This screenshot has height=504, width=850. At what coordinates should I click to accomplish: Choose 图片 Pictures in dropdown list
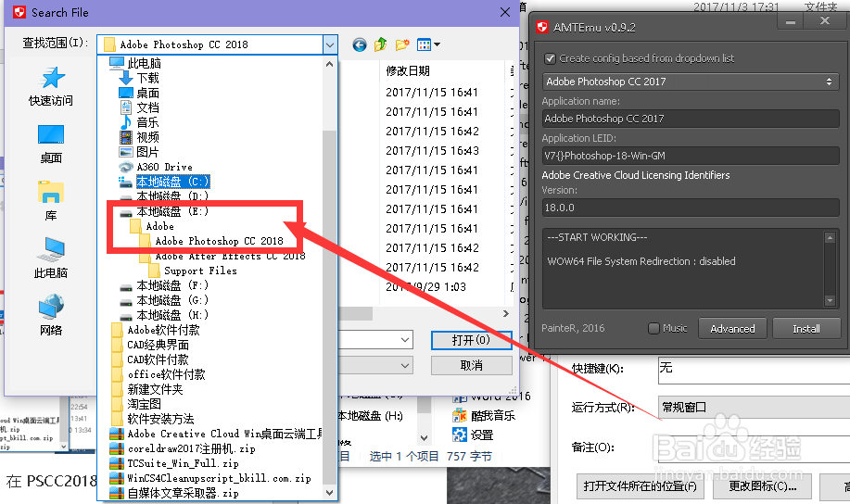coord(139,152)
